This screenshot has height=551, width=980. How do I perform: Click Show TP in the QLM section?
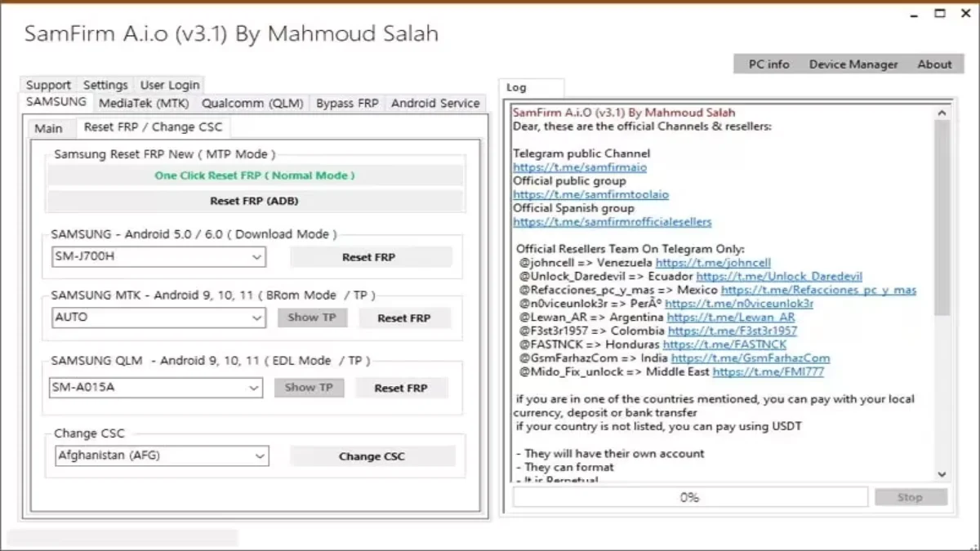[x=309, y=388]
